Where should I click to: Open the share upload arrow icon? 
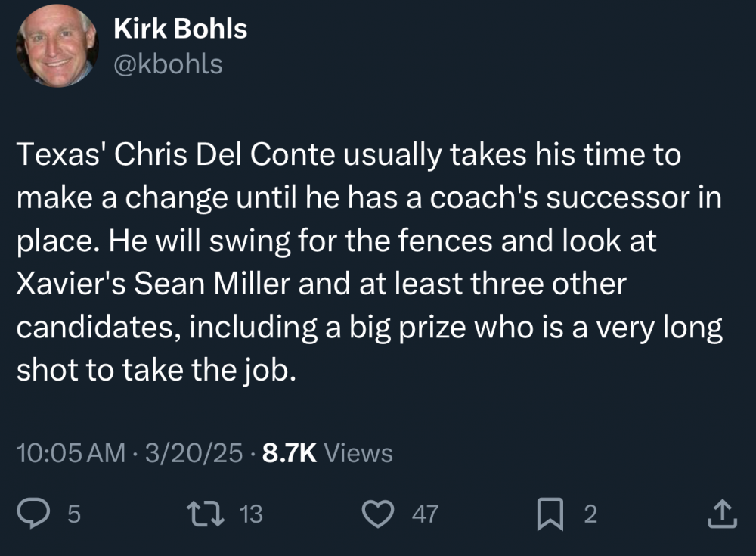pos(719,514)
